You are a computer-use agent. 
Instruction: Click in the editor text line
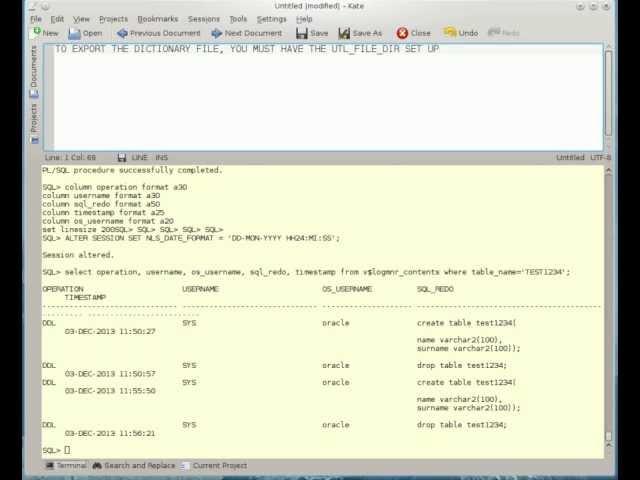[247, 49]
